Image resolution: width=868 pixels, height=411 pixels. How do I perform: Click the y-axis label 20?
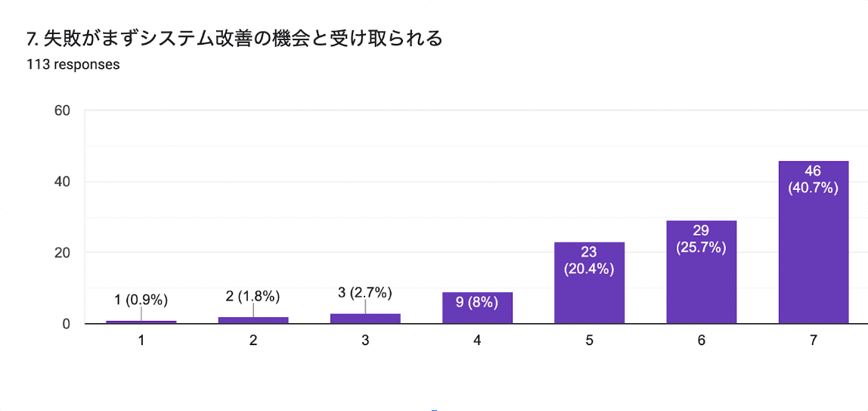[62, 253]
